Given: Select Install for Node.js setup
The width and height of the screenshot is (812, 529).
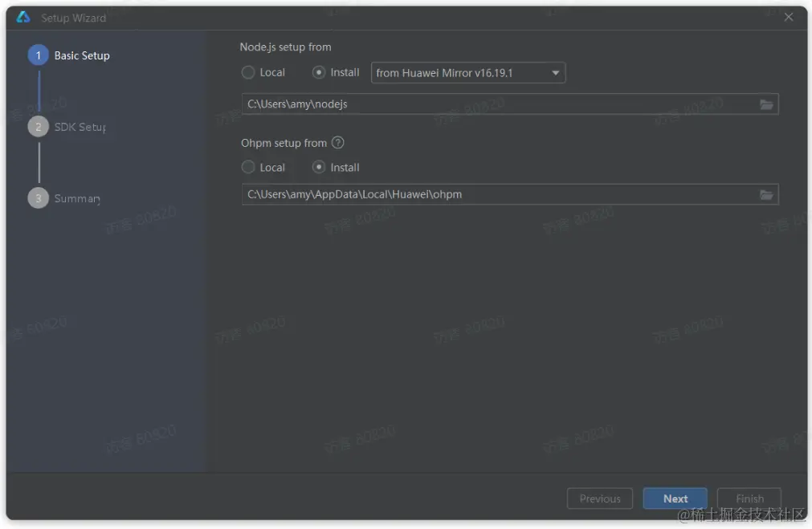Looking at the screenshot, I should [x=336, y=72].
